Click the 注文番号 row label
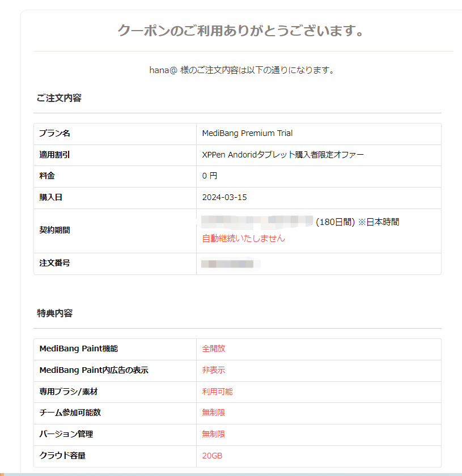This screenshot has height=476, width=462. pyautogui.click(x=54, y=263)
